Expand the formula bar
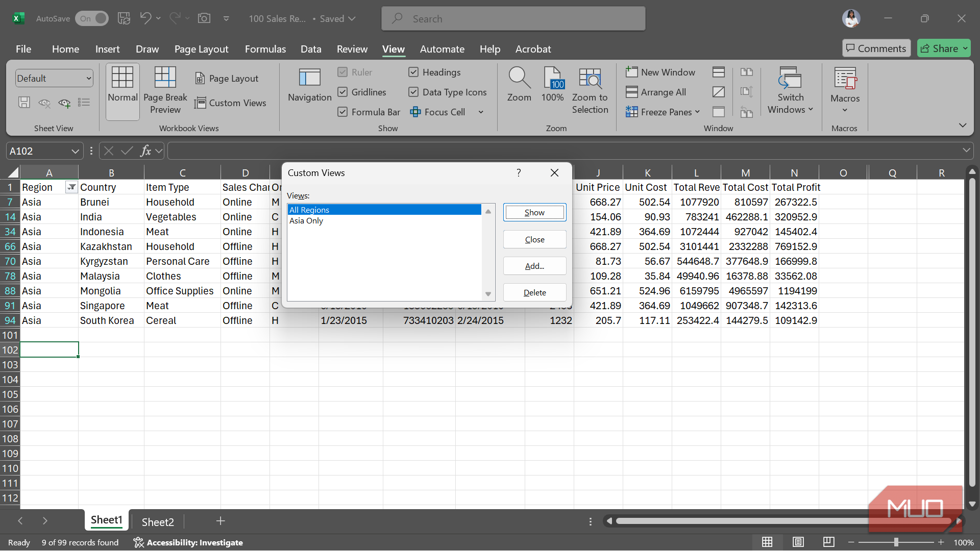The image size is (980, 551). coord(966,151)
